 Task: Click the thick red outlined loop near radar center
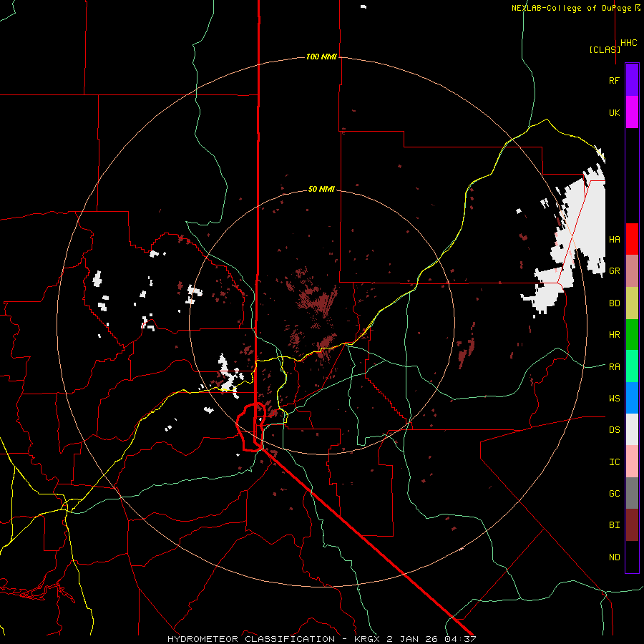click(x=251, y=427)
